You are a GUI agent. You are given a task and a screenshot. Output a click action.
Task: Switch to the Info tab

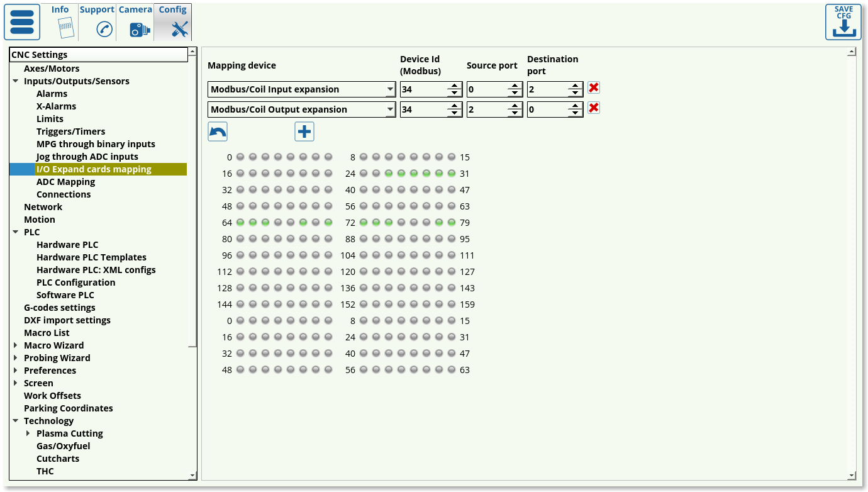coord(60,22)
